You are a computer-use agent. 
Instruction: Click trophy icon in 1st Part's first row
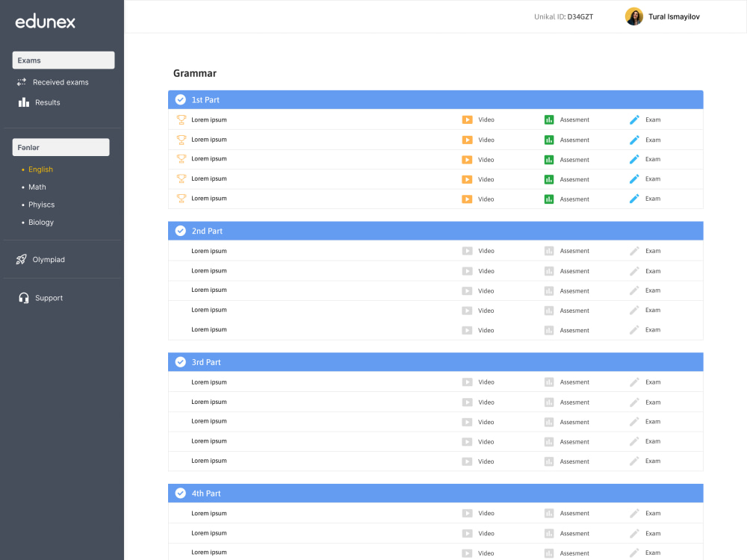tap(182, 120)
